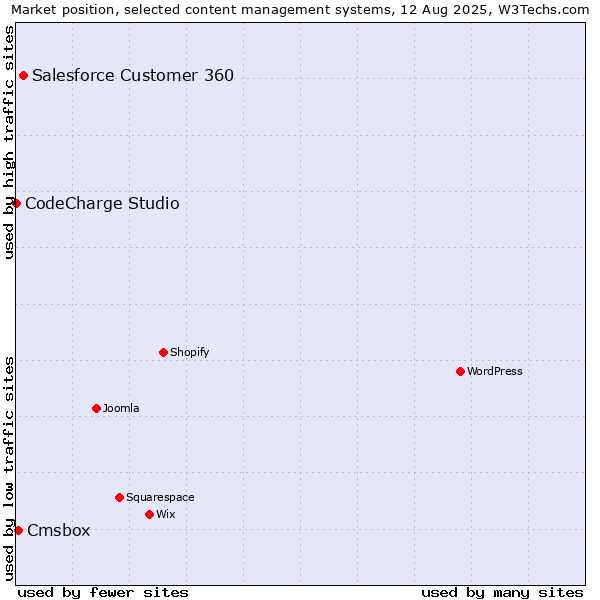Viewport: 600px width, 600px height.
Task: Click the CodeCharge Studio red marker
Action: [x=16, y=203]
